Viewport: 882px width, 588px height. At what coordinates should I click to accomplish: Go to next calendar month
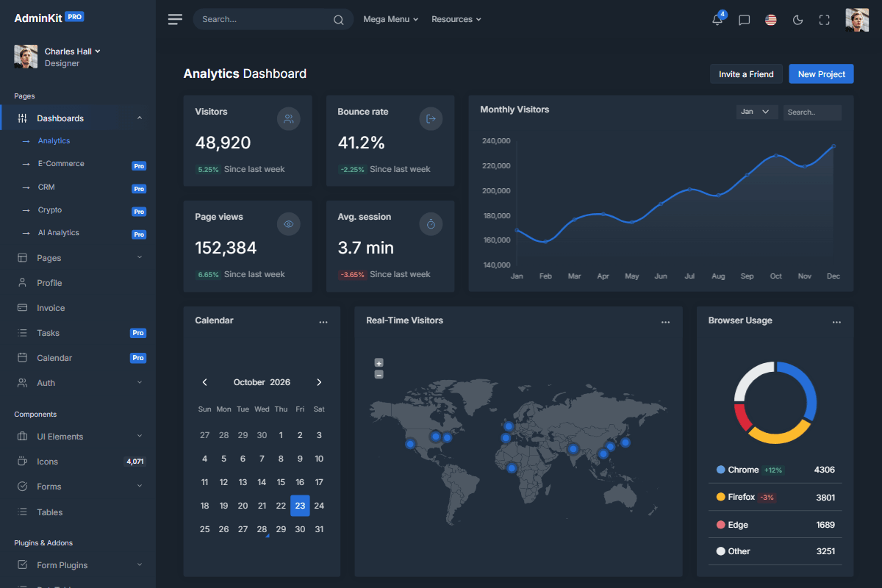(x=319, y=382)
